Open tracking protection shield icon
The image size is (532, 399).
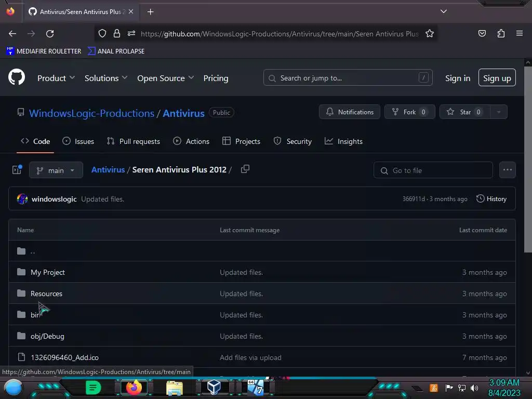102,33
